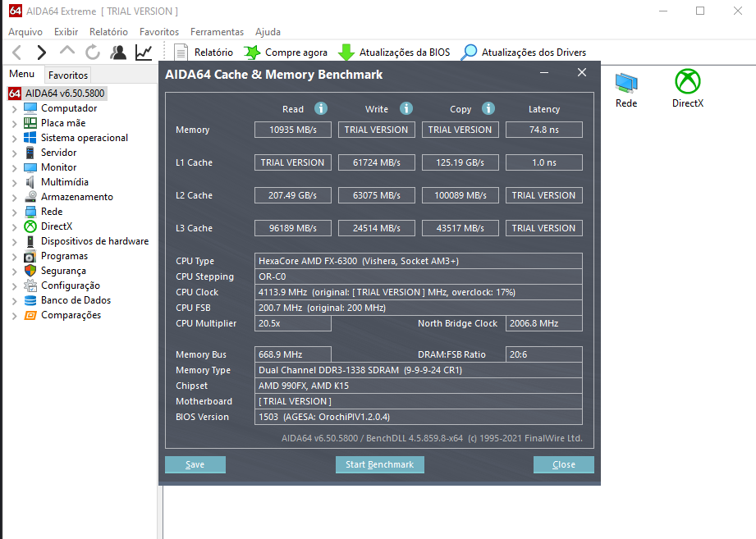This screenshot has height=539, width=756.
Task: Open the Read info icon
Action: coord(321,108)
